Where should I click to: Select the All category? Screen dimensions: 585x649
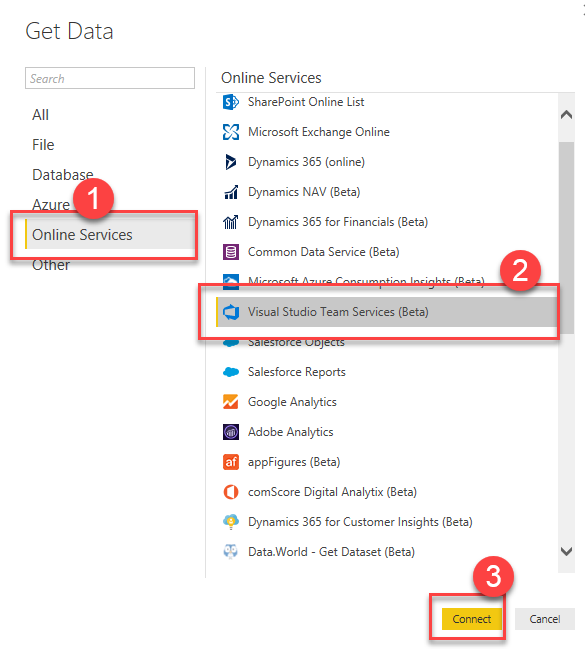pyautogui.click(x=40, y=115)
